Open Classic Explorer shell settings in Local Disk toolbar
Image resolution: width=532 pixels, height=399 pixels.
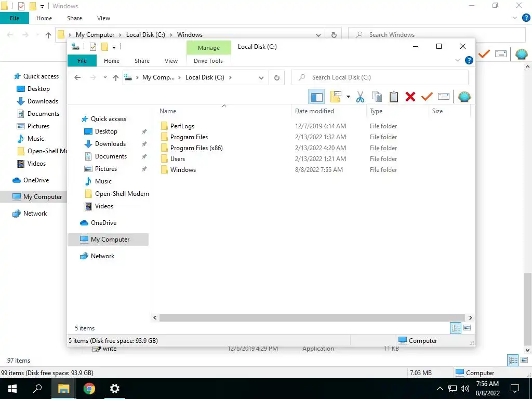[x=464, y=97]
